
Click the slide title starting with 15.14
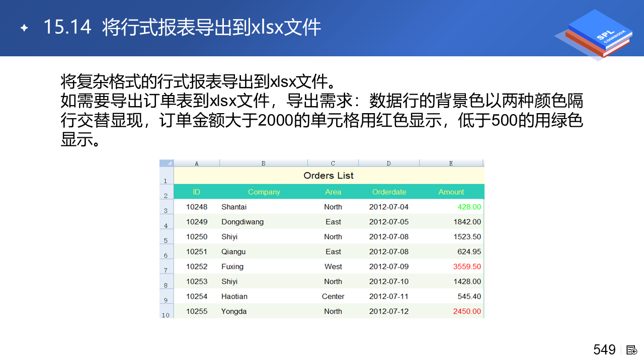182,27
